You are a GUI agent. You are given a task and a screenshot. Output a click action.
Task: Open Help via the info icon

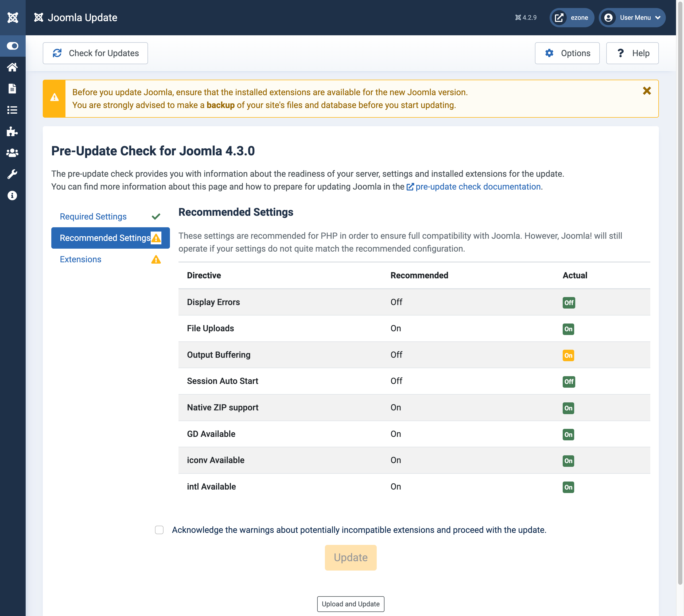[13, 195]
